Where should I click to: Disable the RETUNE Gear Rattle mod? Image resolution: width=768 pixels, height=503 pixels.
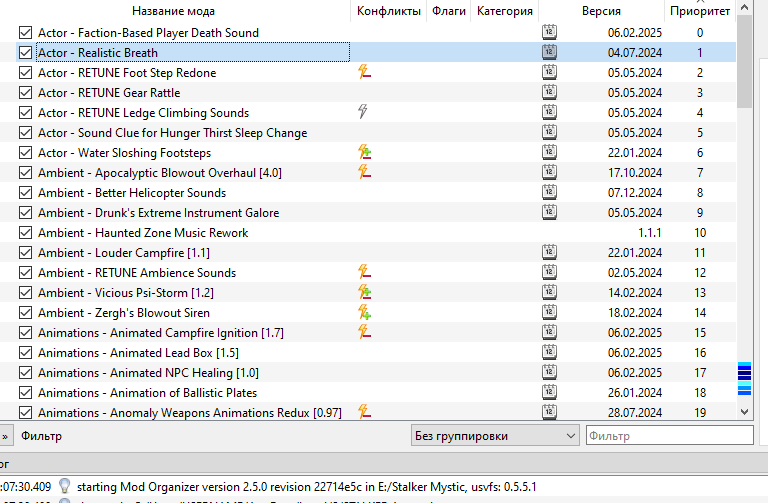pos(25,93)
